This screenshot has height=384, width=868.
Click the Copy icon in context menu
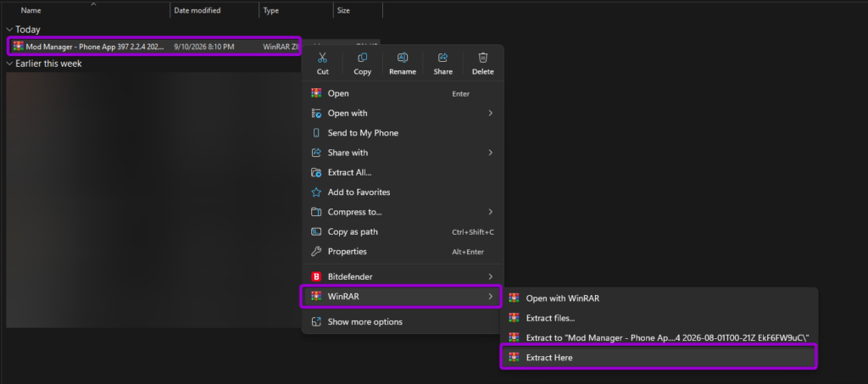click(363, 58)
